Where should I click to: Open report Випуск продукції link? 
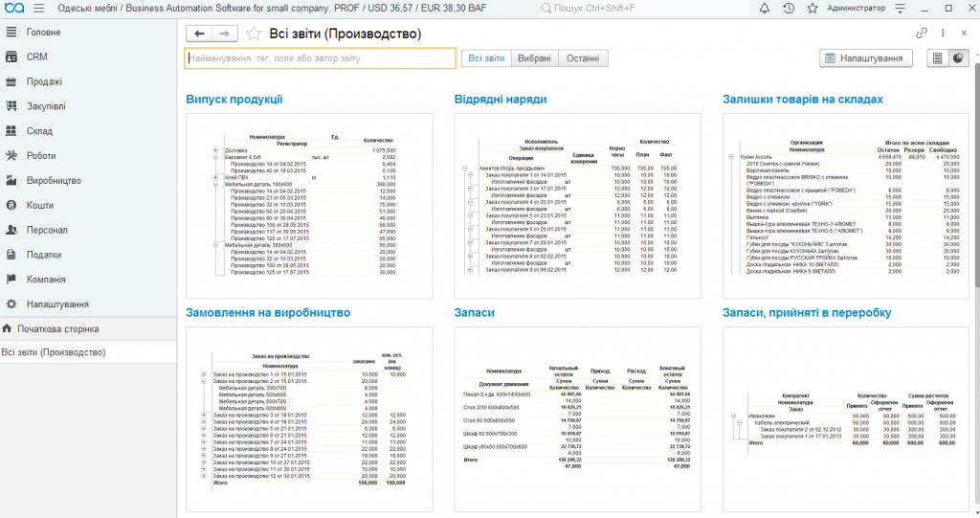tap(234, 99)
